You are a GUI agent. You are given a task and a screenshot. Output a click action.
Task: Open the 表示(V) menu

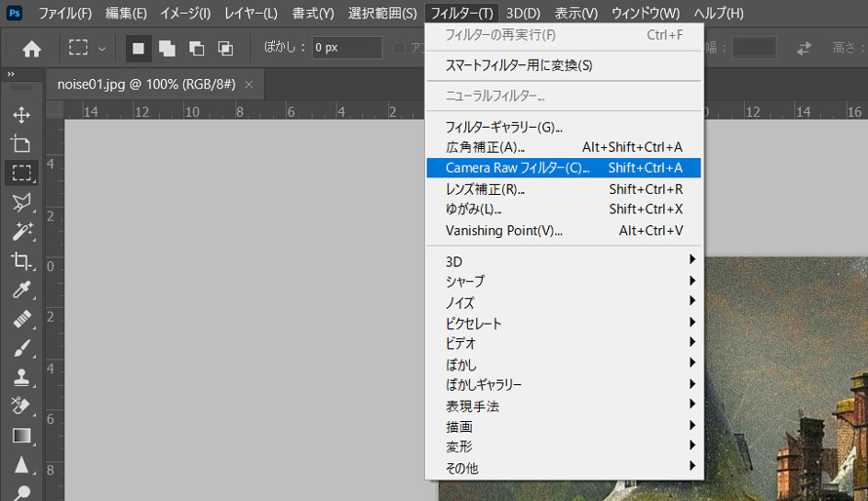coord(576,13)
